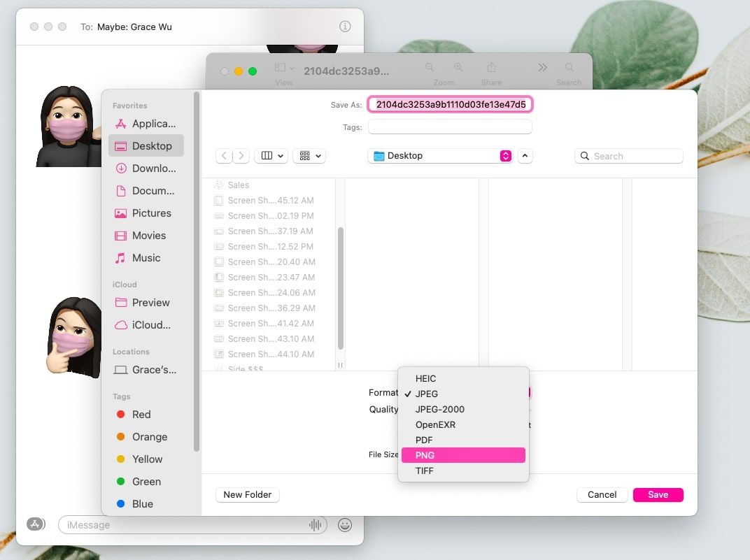Image resolution: width=750 pixels, height=560 pixels.
Task: Collapse the dialog with the up-chevron button
Action: point(525,156)
